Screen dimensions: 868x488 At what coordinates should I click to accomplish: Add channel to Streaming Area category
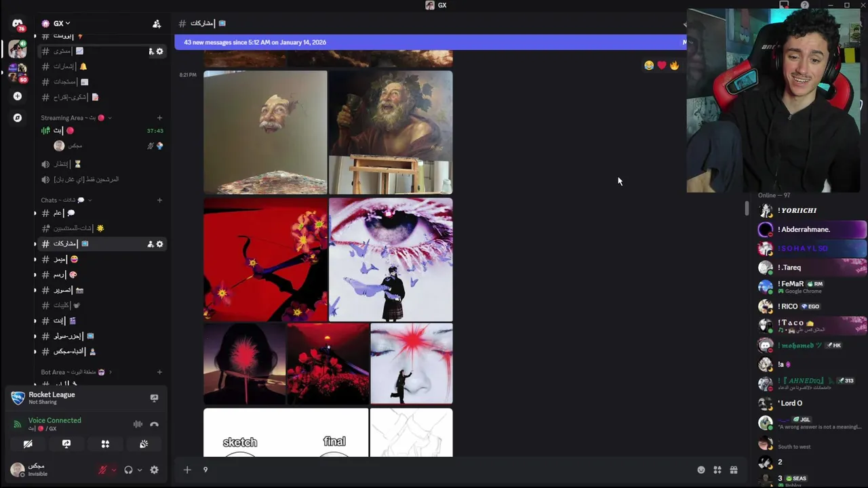point(159,118)
